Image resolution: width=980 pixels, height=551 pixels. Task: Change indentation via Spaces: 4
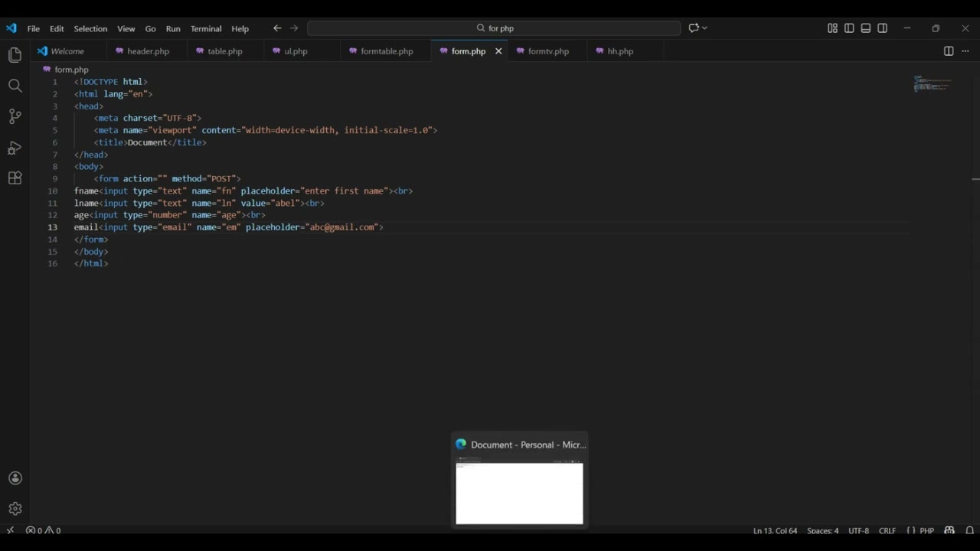[x=822, y=530]
